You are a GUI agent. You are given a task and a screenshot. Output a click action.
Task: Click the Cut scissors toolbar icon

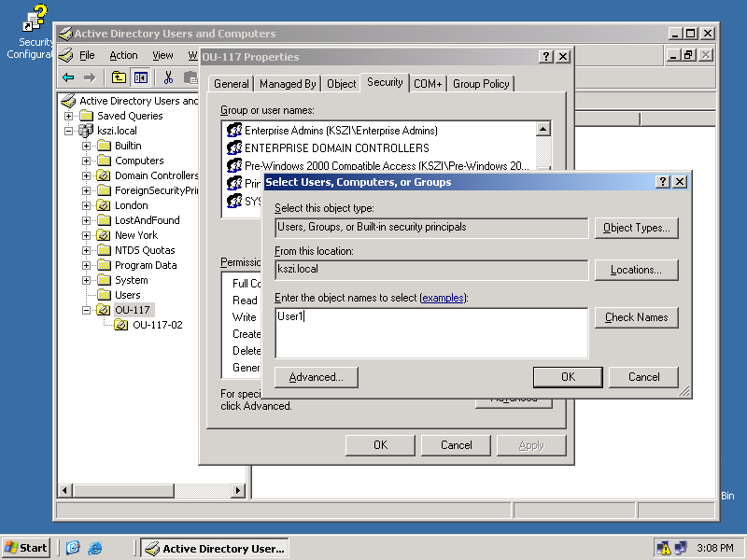coord(168,77)
